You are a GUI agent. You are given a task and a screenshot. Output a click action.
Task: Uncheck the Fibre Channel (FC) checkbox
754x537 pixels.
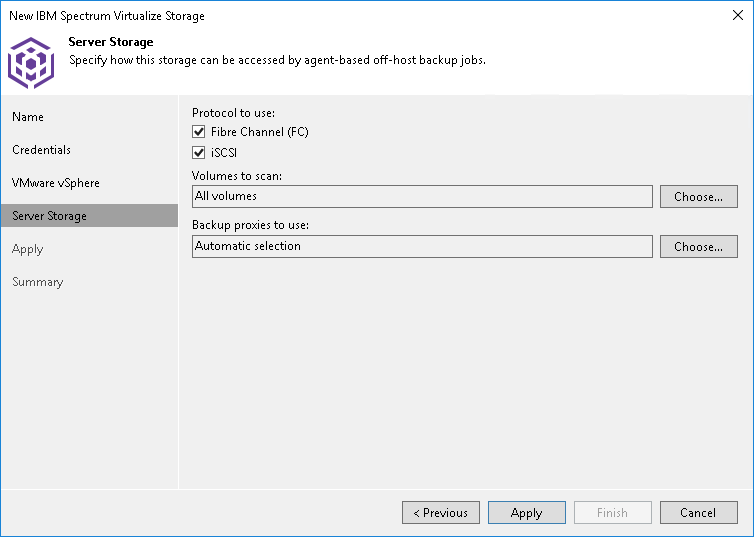[198, 132]
